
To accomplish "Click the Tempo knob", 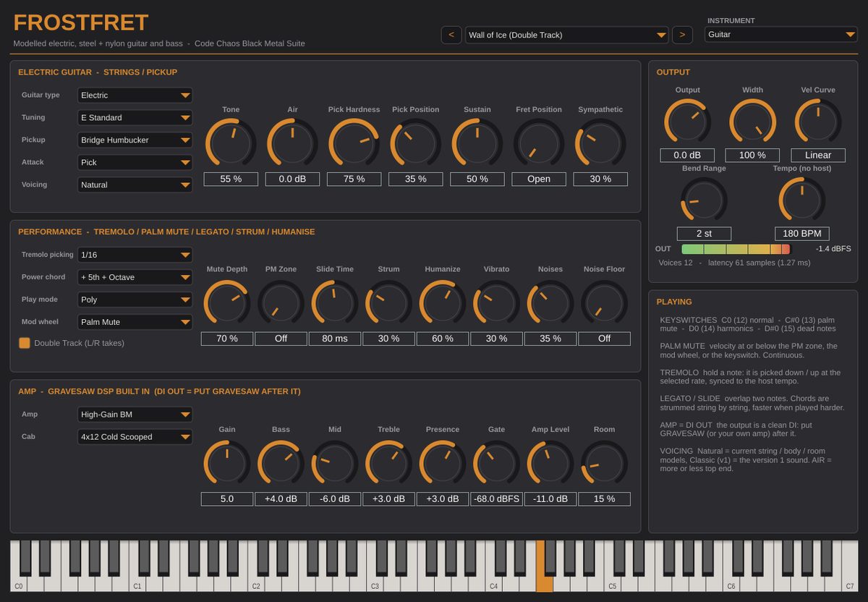I will click(x=802, y=200).
